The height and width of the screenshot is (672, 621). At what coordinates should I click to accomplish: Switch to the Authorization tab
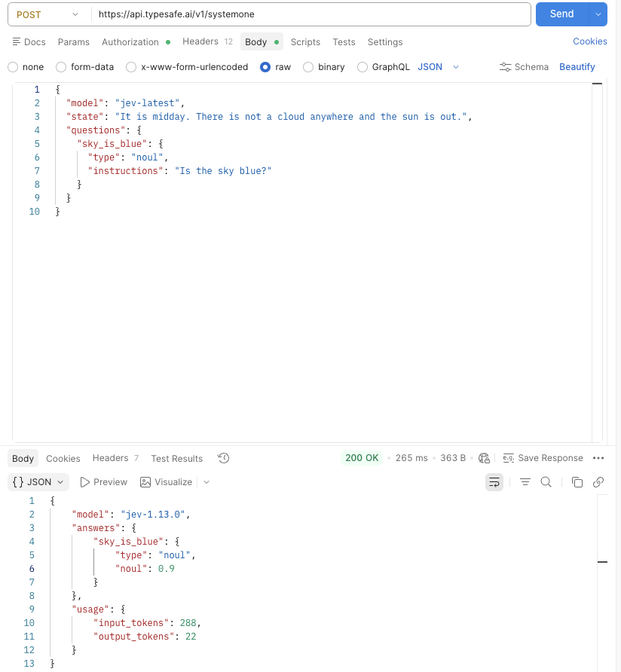pos(136,42)
